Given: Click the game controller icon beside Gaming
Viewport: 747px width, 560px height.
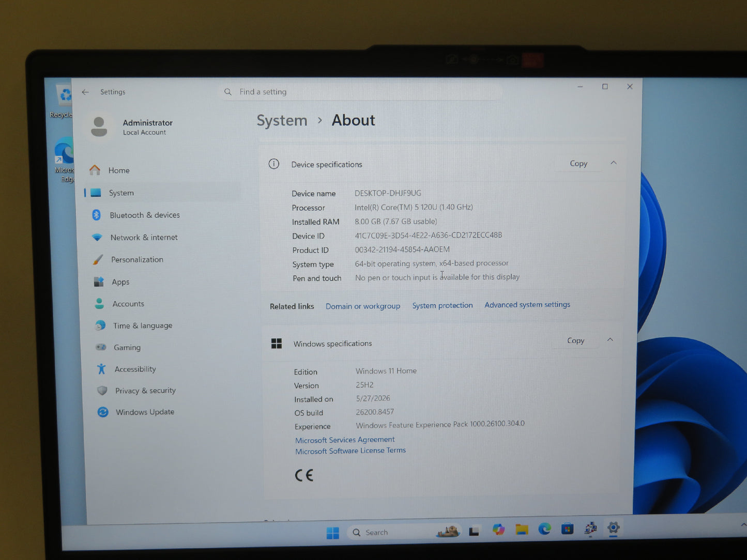Looking at the screenshot, I should (101, 347).
